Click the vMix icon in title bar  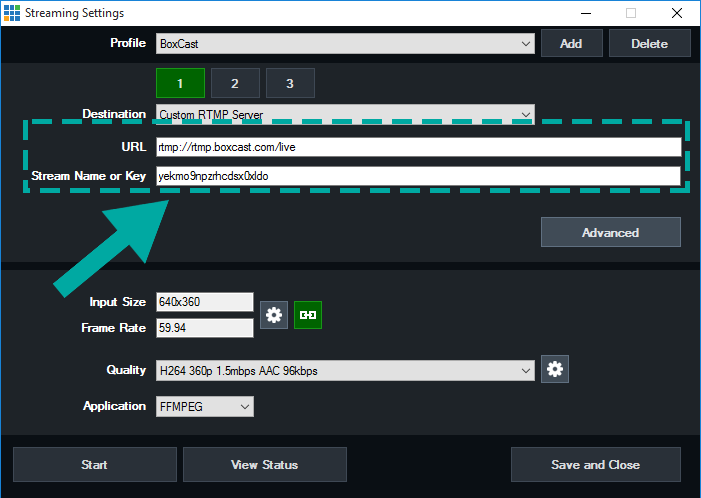pos(12,13)
